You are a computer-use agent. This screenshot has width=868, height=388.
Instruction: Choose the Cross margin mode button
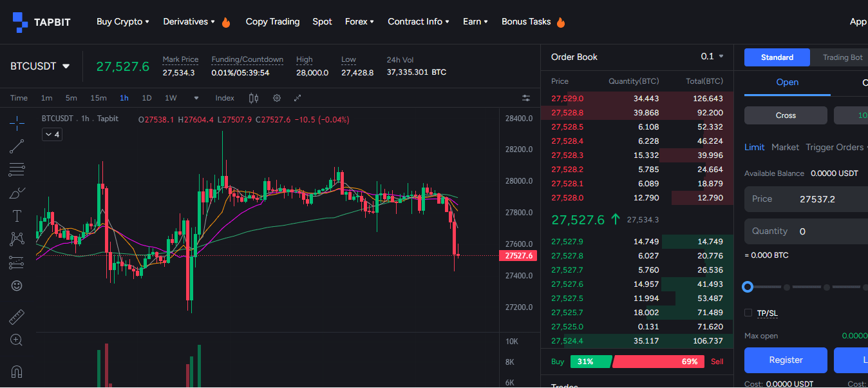coord(786,115)
